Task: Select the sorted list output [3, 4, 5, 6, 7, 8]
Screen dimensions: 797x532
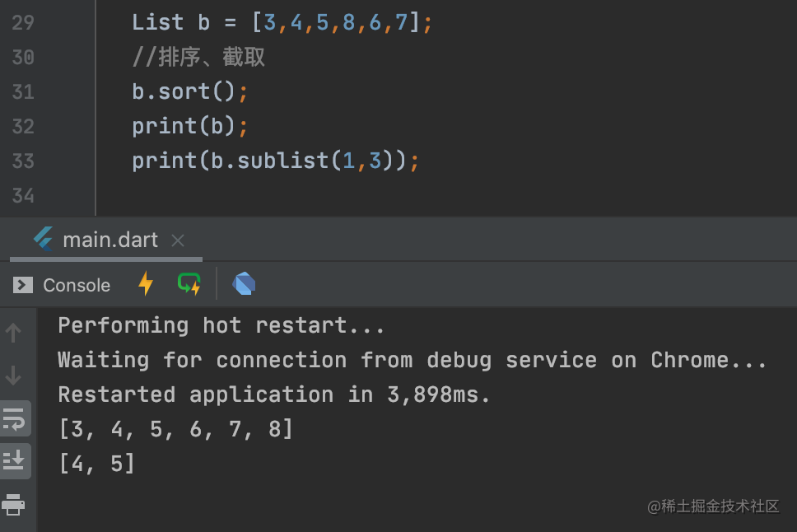Action: [175, 428]
